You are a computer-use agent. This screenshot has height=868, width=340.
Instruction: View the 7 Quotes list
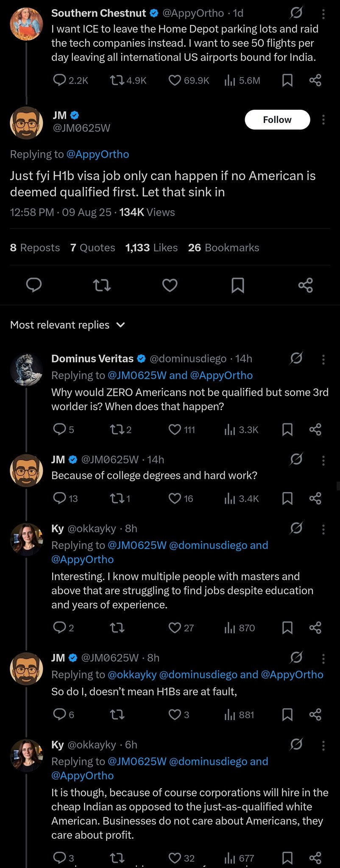click(92, 248)
